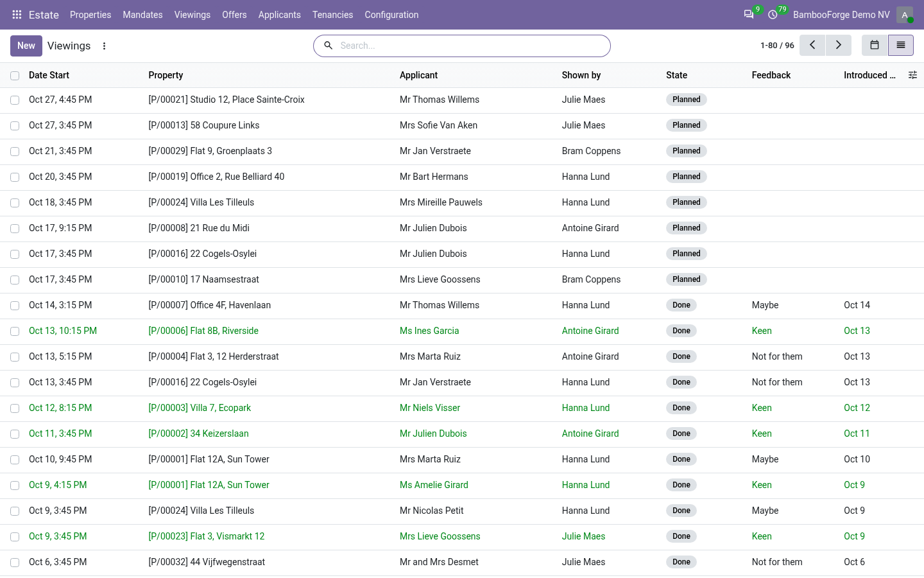Open the Mandates menu
Image resolution: width=924 pixels, height=578 pixels.
coord(142,15)
